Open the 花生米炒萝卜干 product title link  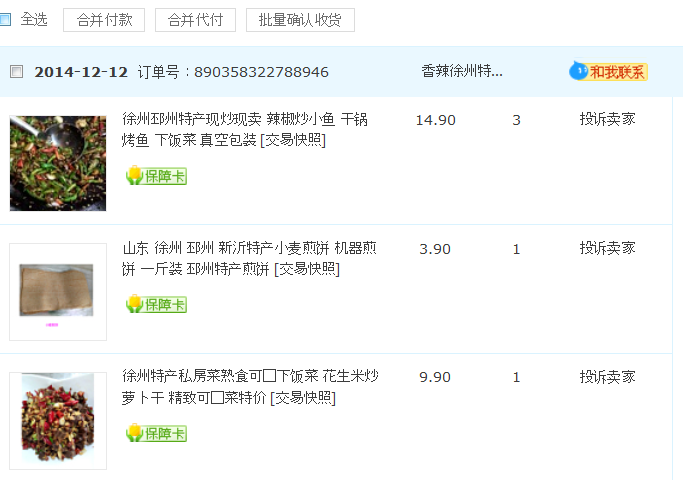click(250, 387)
